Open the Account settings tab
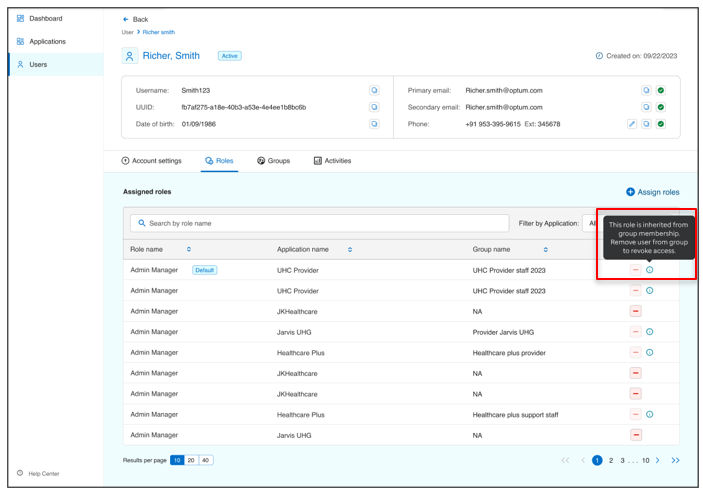 coord(152,161)
